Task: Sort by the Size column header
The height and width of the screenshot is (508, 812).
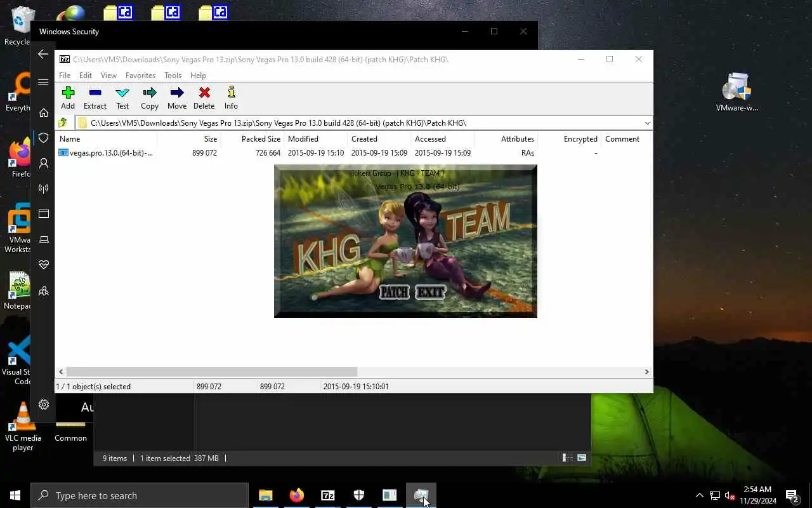Action: tap(188, 139)
